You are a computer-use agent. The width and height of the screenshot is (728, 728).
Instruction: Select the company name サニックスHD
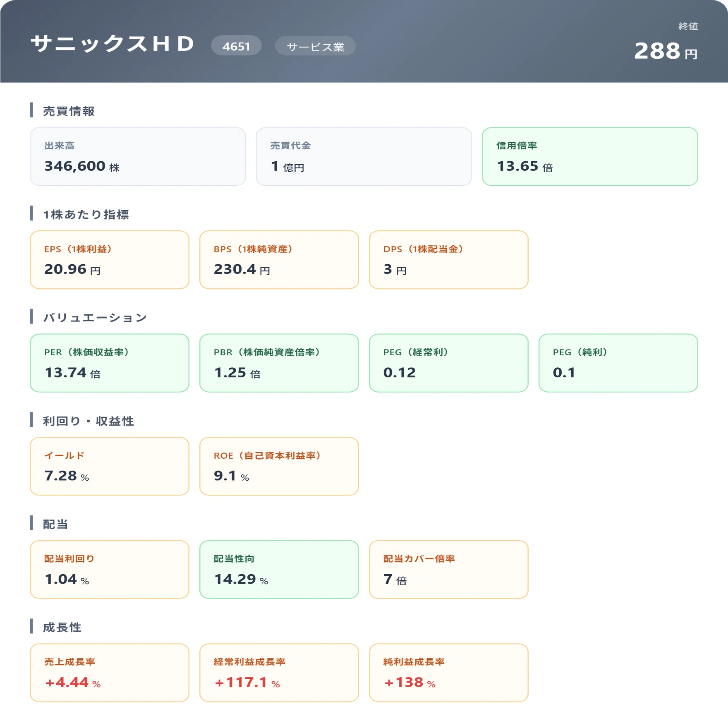113,44
